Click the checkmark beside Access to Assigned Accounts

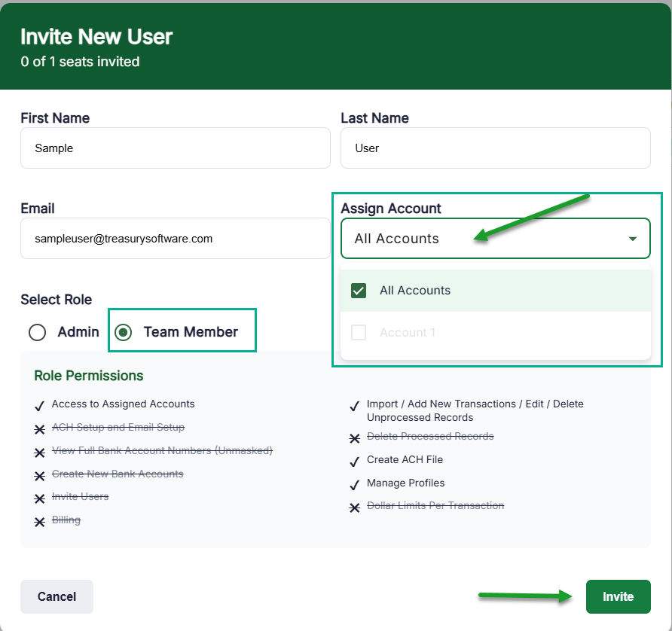tap(39, 406)
